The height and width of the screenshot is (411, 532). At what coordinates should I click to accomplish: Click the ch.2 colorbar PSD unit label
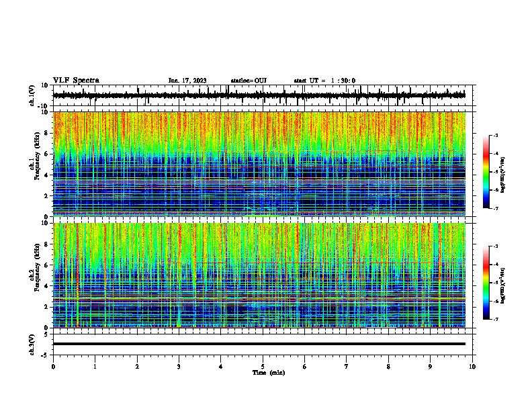coord(503,285)
